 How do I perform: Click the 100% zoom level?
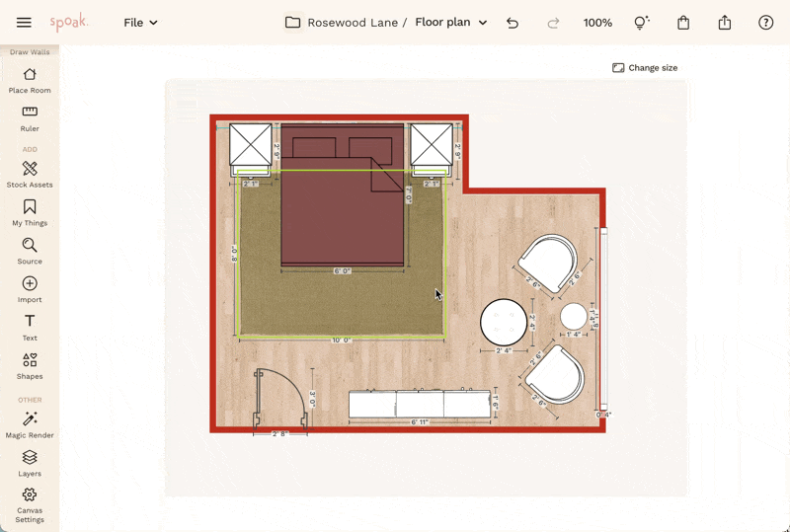click(597, 23)
